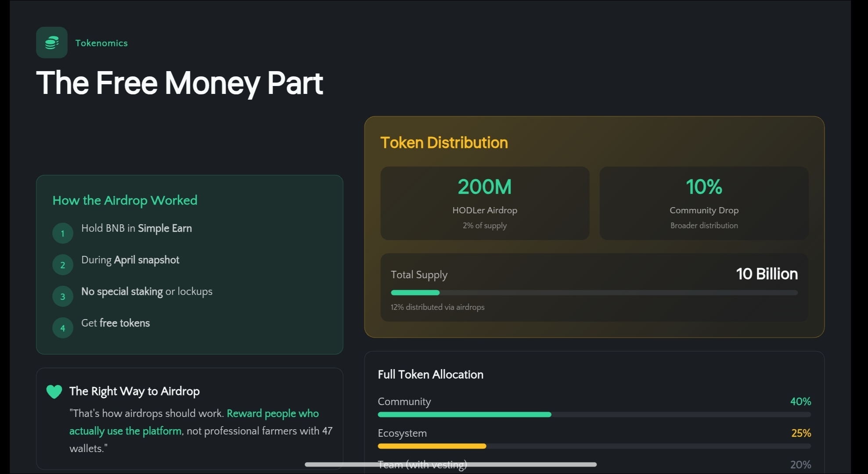Click the step 2 number badge
Screen dimensions: 868x474
click(x=63, y=265)
